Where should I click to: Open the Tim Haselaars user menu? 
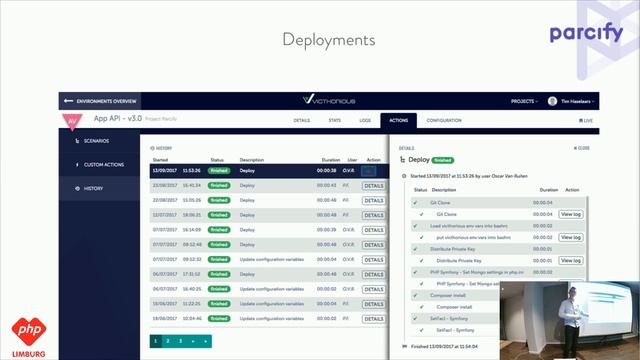click(577, 101)
